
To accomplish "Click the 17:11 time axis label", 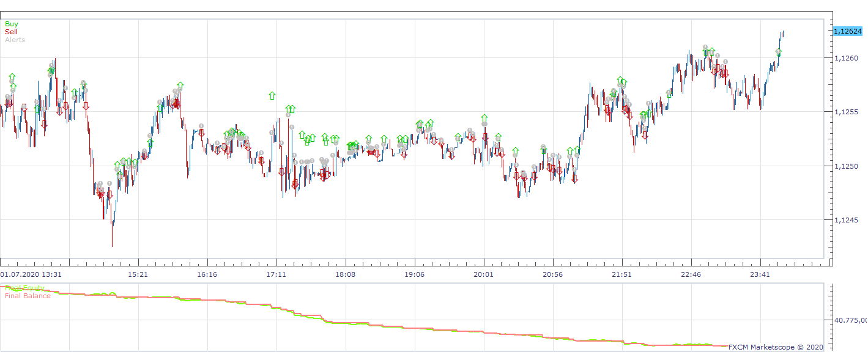I will click(x=276, y=274).
